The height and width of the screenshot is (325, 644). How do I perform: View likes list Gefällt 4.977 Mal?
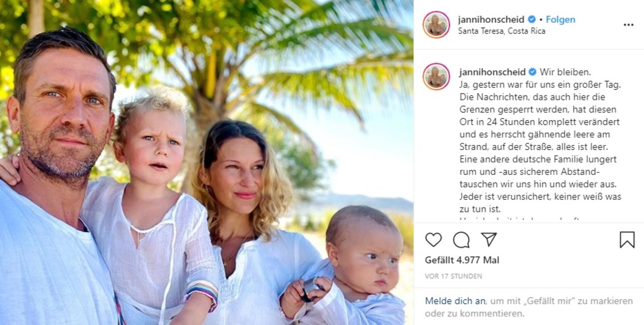pos(462,260)
